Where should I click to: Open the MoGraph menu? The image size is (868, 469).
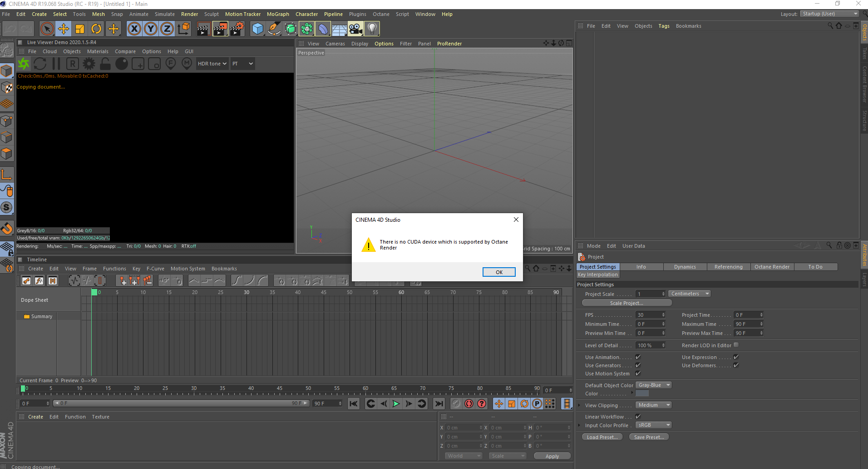[x=278, y=14]
